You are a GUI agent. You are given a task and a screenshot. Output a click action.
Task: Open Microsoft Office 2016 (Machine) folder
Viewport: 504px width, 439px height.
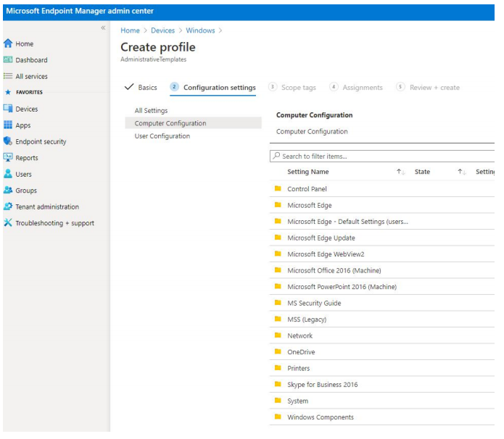coord(382,270)
